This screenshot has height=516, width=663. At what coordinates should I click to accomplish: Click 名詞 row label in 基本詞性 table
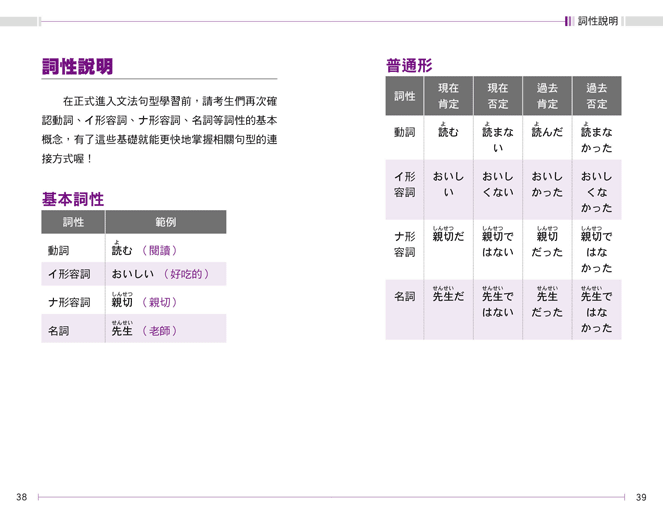click(58, 331)
